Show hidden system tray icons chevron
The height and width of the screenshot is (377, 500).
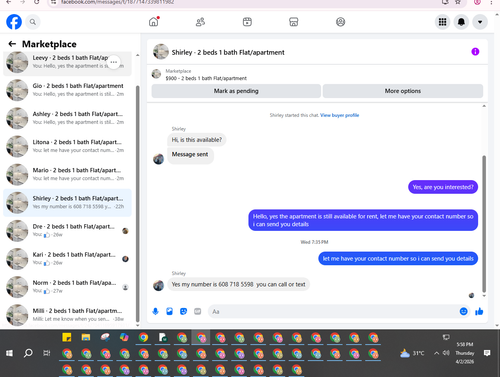pyautogui.click(x=436, y=353)
